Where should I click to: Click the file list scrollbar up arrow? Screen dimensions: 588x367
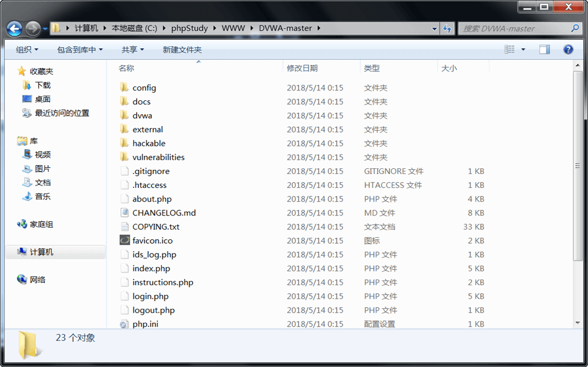point(578,66)
